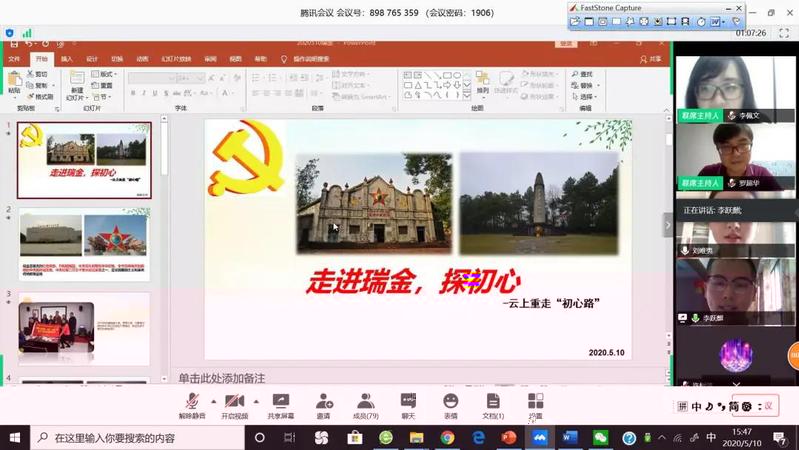Viewport: 799px width, 450px height.
Task: Toggle Underline formatting
Action: pyautogui.click(x=155, y=93)
